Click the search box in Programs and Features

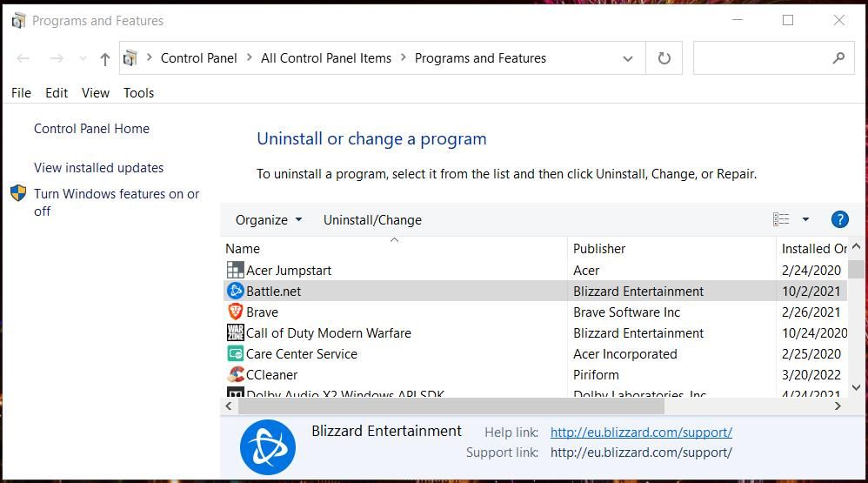tap(761, 58)
